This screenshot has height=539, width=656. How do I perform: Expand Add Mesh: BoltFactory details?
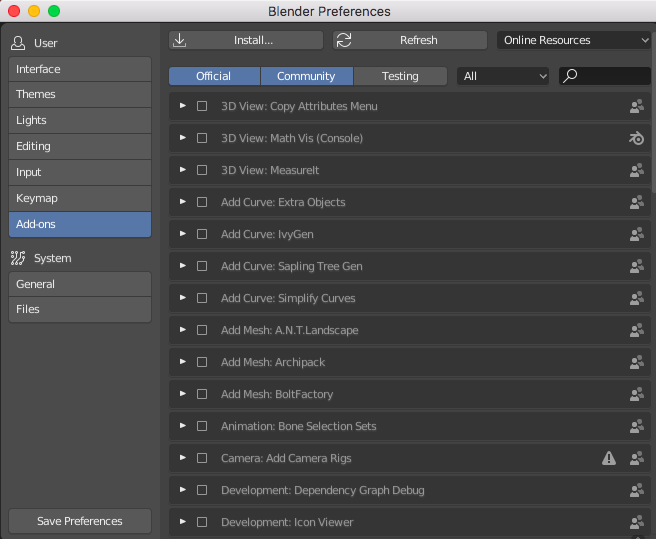(x=183, y=394)
